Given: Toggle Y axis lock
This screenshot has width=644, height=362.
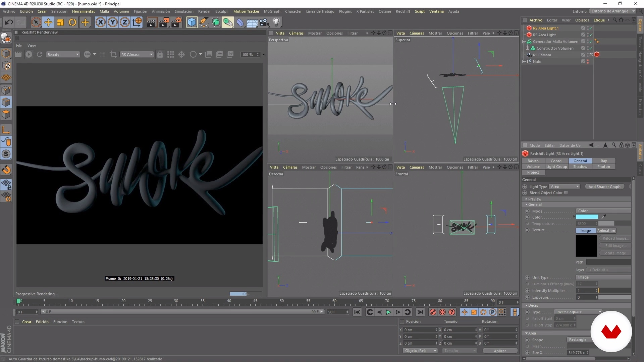Looking at the screenshot, I should point(113,22).
